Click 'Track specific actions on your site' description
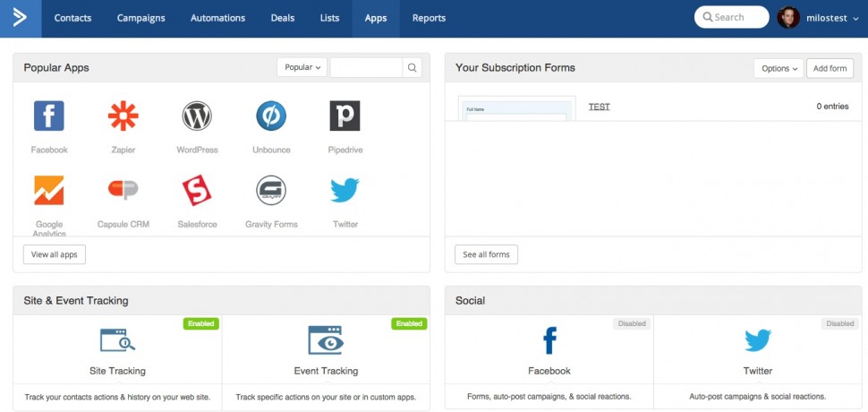The width and height of the screenshot is (868, 412). click(326, 397)
